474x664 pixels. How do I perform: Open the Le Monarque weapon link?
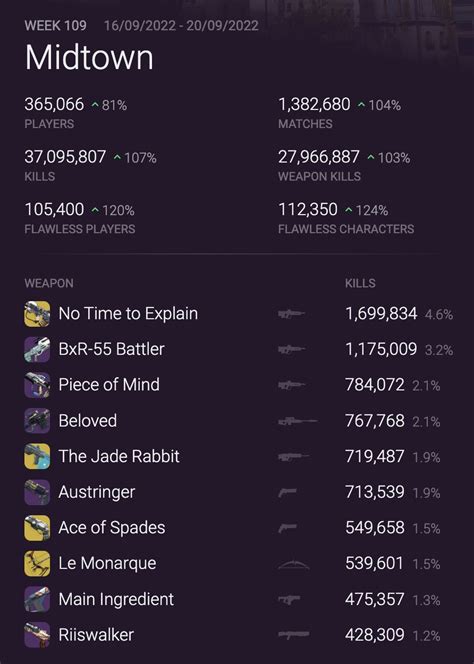tap(107, 564)
